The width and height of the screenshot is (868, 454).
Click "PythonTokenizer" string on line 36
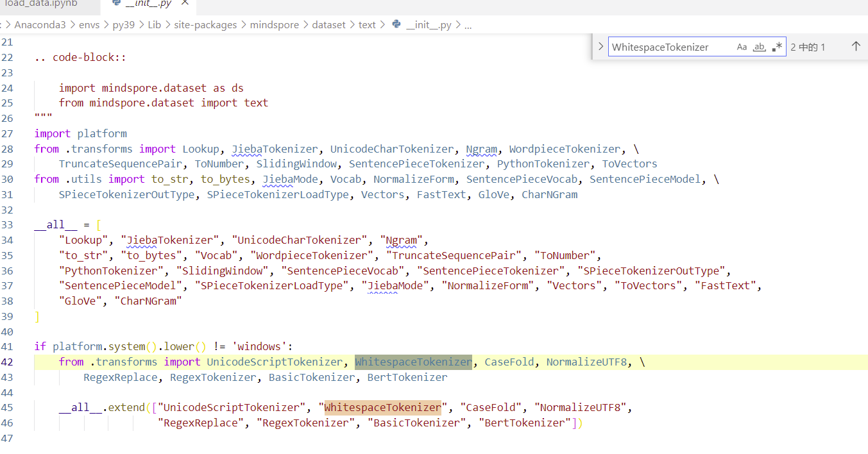click(112, 271)
